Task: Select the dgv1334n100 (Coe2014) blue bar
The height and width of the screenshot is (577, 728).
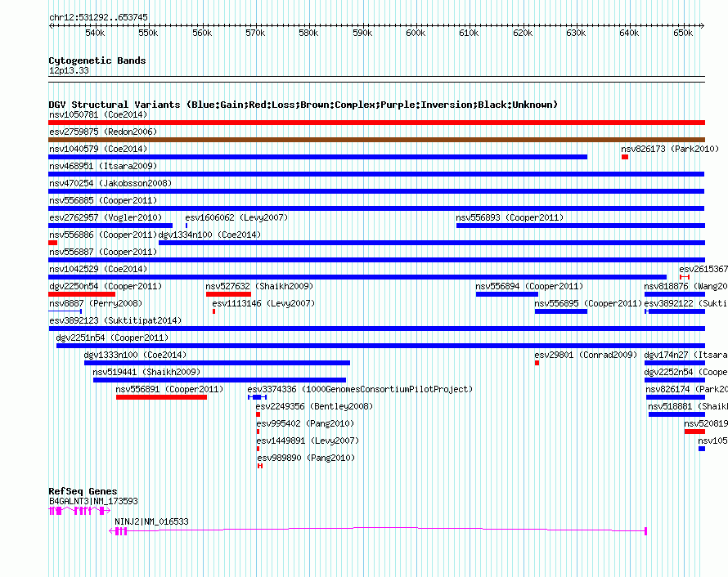Action: [432, 243]
